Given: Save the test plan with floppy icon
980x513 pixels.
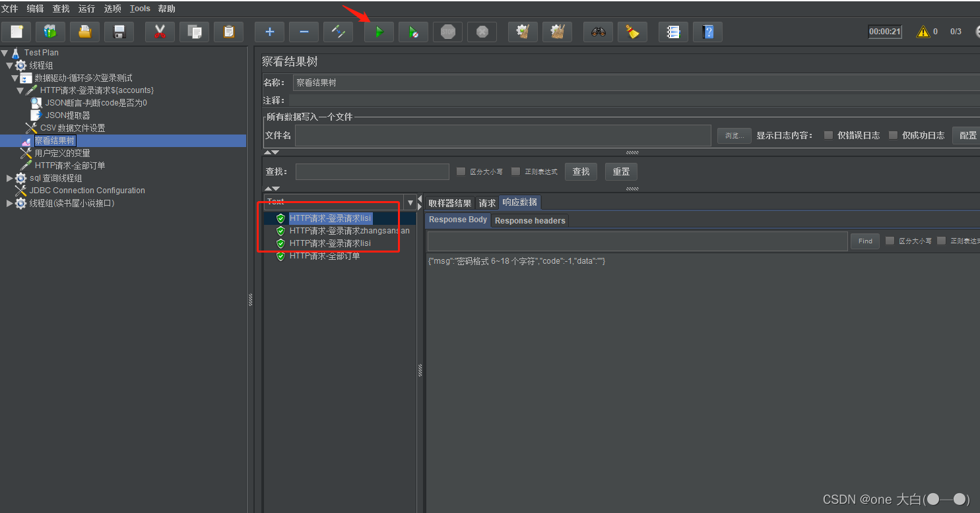Looking at the screenshot, I should 119,32.
